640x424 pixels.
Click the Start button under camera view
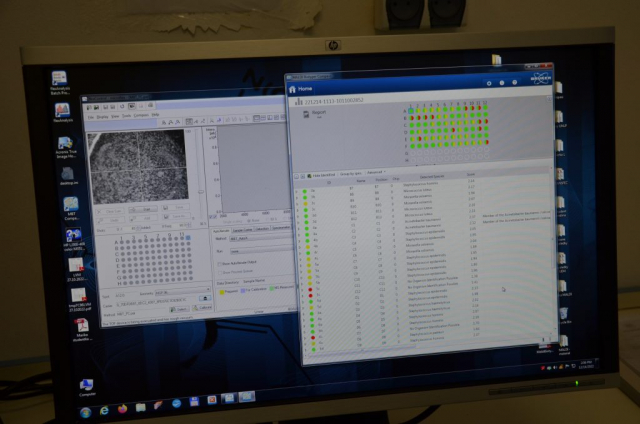tap(143, 209)
